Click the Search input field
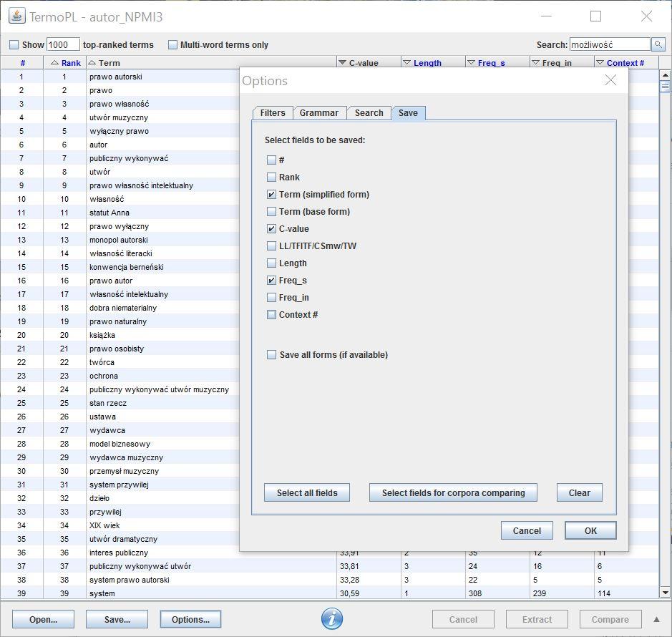 (610, 44)
